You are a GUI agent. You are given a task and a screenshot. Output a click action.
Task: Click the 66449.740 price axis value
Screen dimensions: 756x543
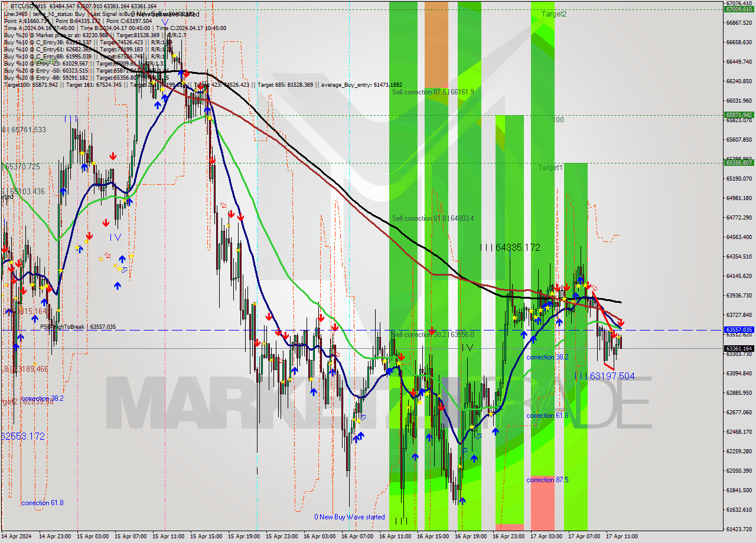[x=739, y=61]
